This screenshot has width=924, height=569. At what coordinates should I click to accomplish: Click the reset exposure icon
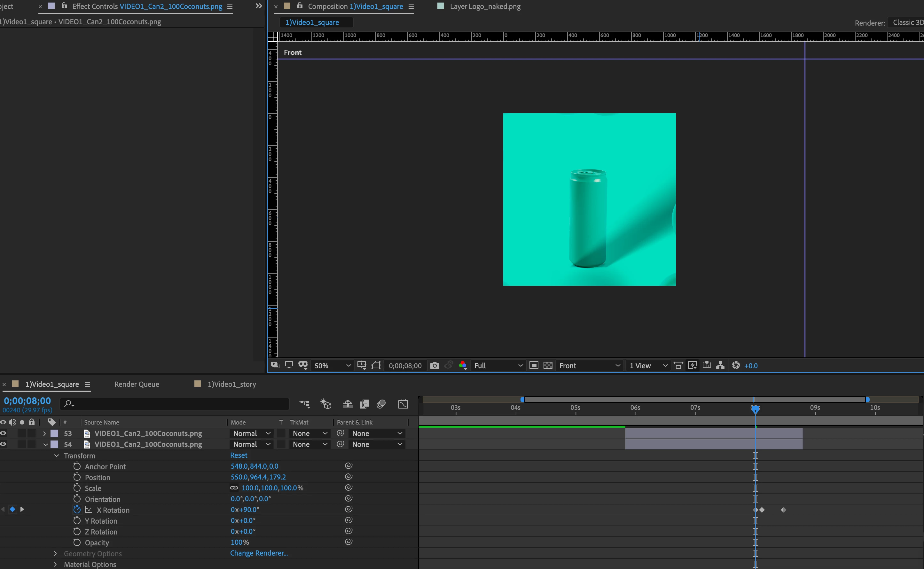(x=736, y=365)
